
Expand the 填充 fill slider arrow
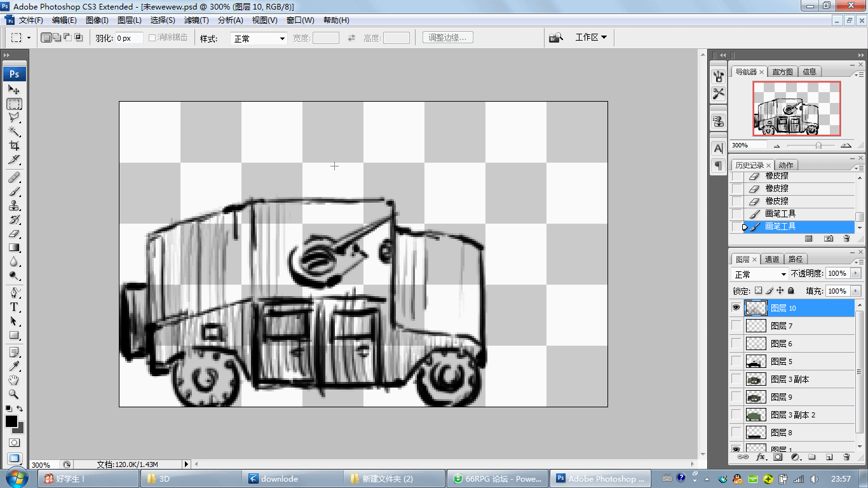(855, 290)
